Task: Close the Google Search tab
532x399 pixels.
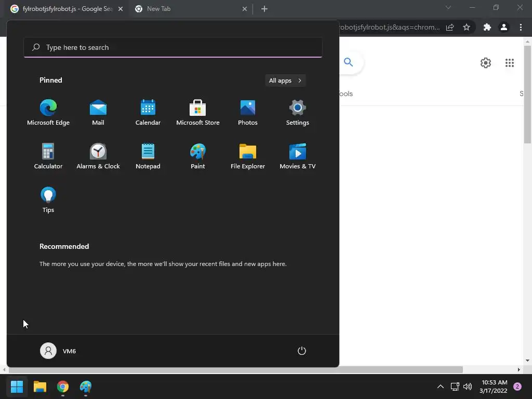Action: coord(121,9)
